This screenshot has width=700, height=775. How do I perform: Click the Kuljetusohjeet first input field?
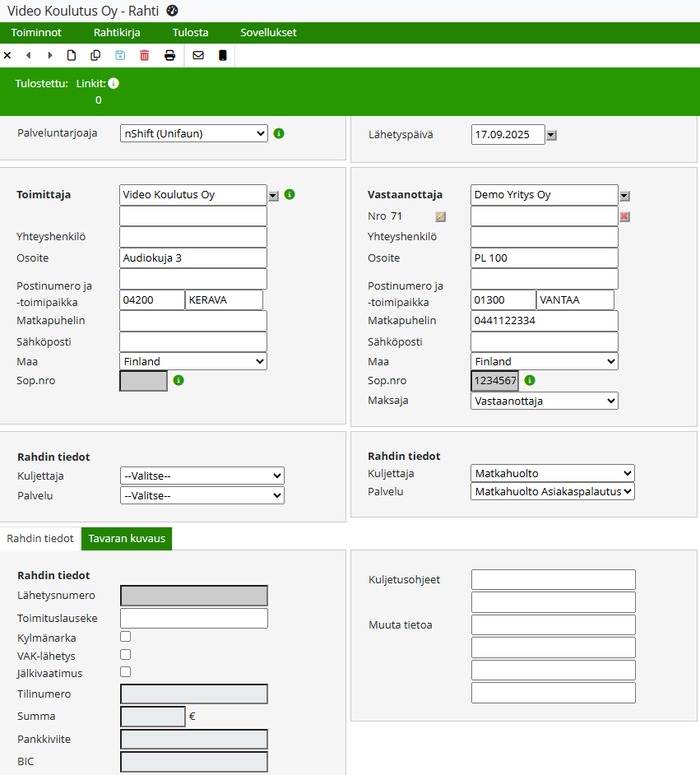553,580
